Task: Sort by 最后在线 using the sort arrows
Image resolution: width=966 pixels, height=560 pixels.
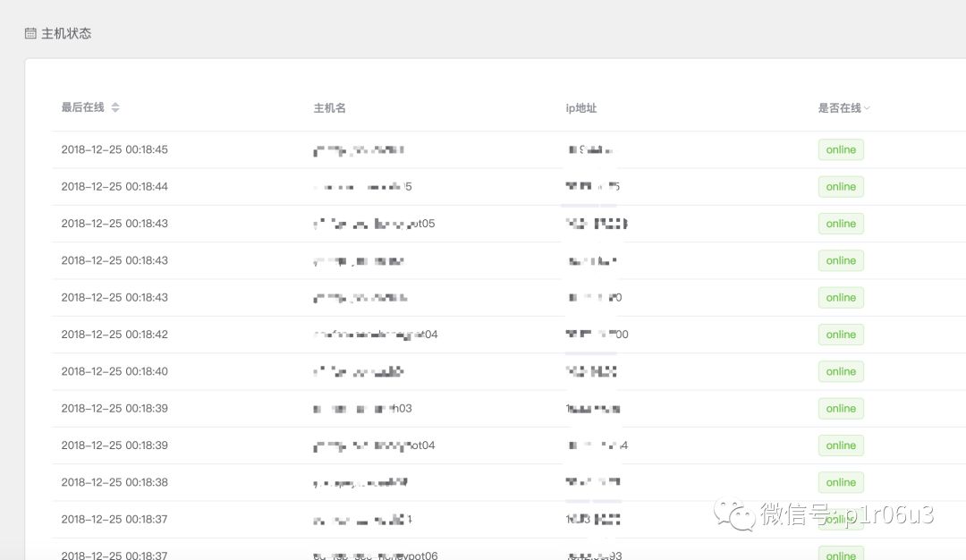Action: point(115,107)
